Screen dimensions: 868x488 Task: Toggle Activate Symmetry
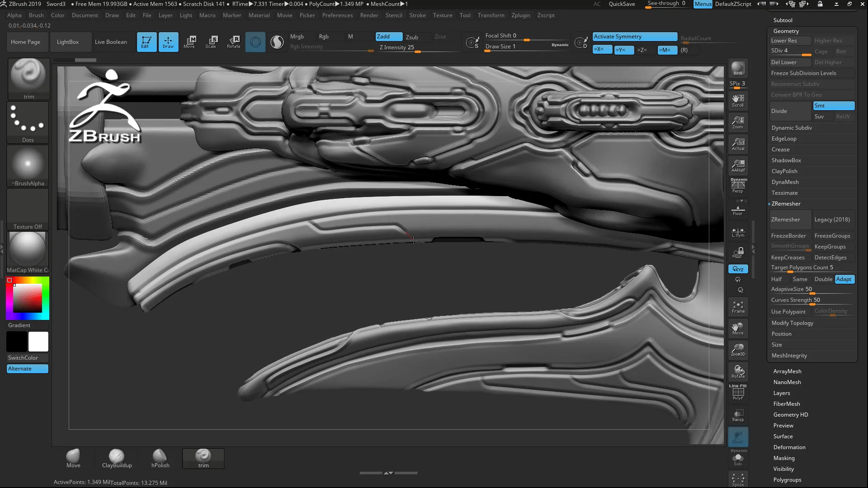pyautogui.click(x=635, y=37)
